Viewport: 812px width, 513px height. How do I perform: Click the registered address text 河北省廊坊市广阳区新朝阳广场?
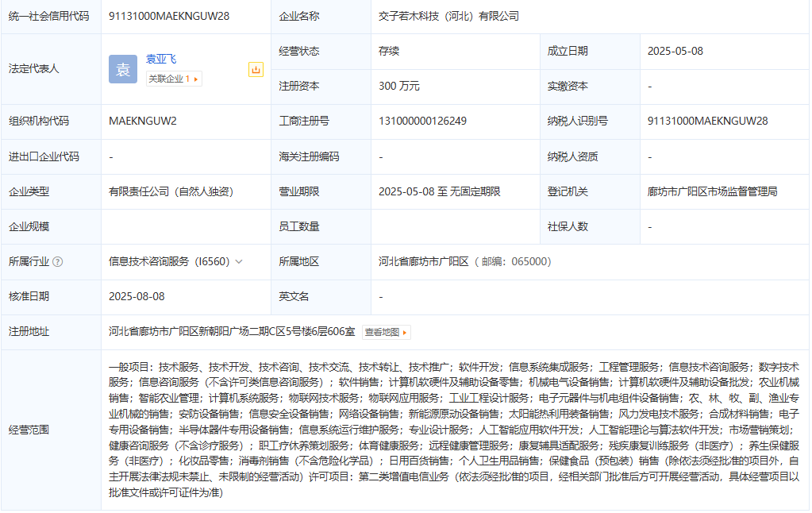232,331
